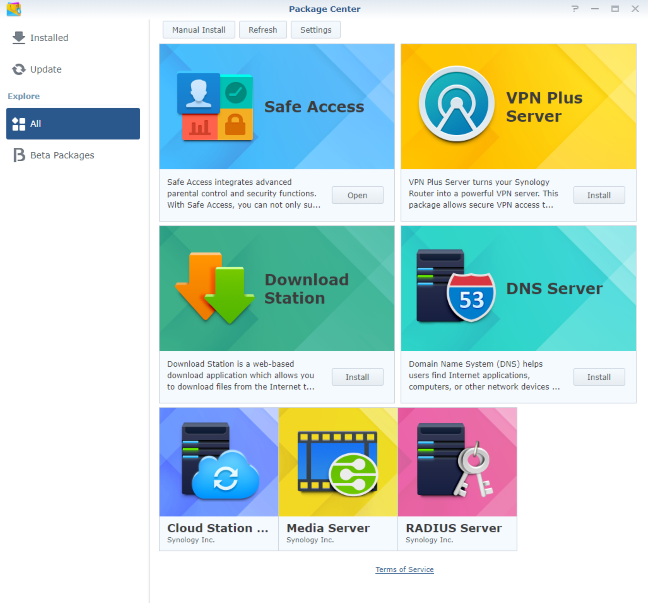Click the Package Center app icon in title bar
The width and height of the screenshot is (648, 603).
tap(14, 9)
